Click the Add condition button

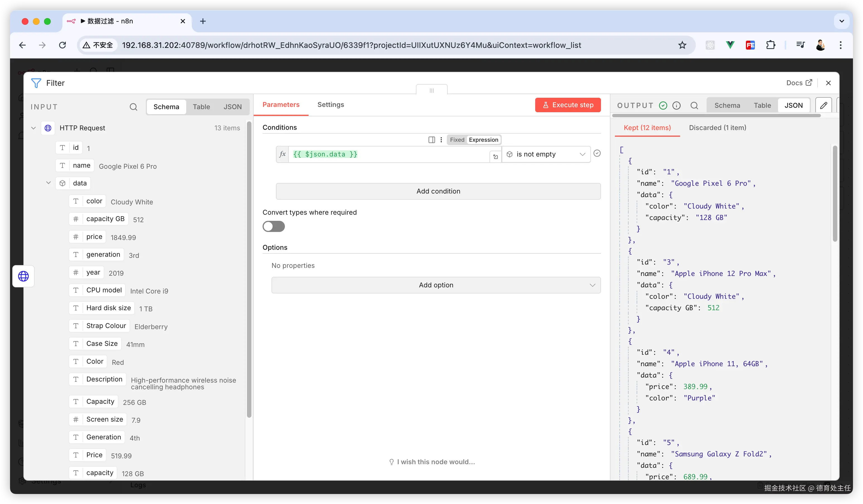pos(438,191)
